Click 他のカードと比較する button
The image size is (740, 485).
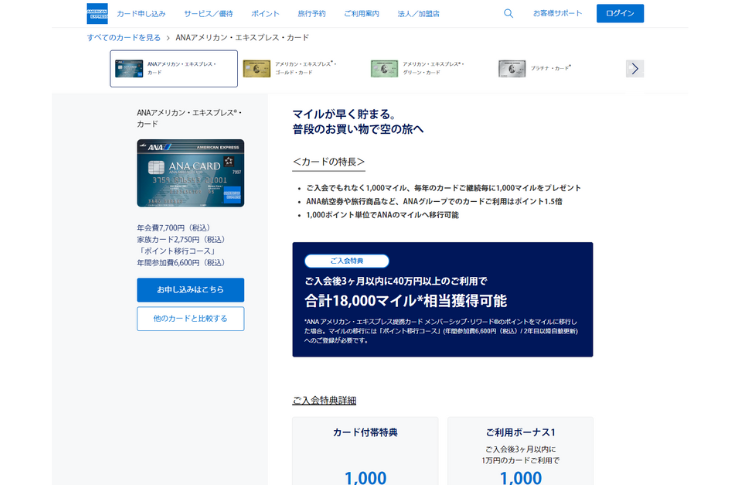pos(190,319)
